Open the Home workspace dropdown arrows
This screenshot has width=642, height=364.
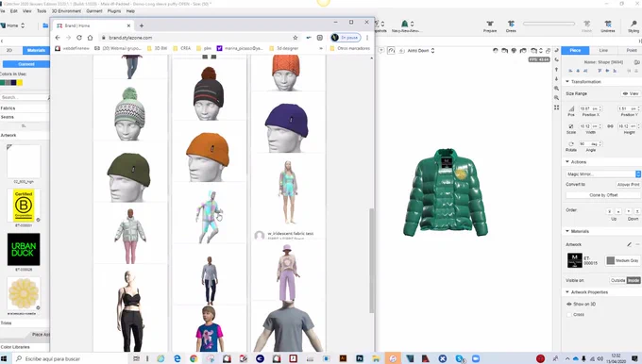(23, 25)
